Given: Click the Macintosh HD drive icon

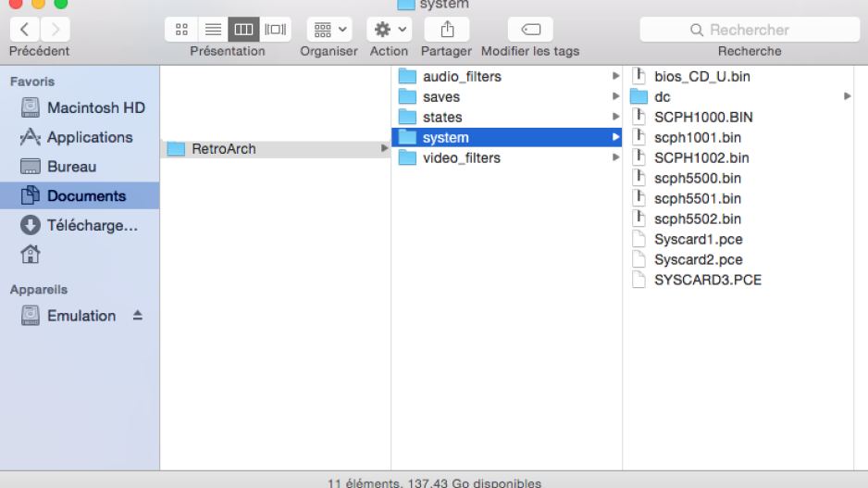Looking at the screenshot, I should point(31,107).
